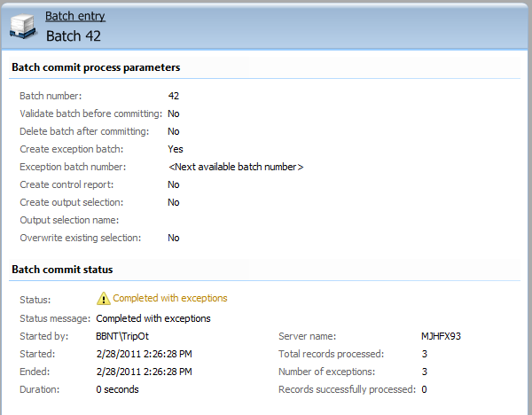Image resolution: width=532 pixels, height=415 pixels.
Task: Click the Duration 0 seconds value
Action: (x=117, y=389)
